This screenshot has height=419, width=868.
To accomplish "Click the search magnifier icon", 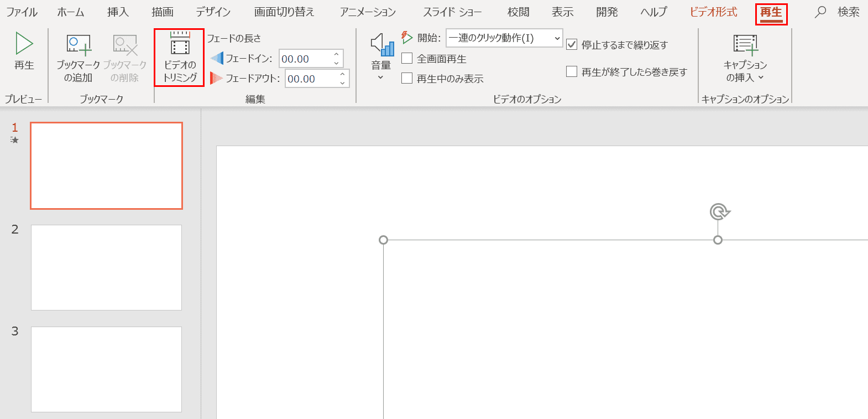I will (x=820, y=12).
